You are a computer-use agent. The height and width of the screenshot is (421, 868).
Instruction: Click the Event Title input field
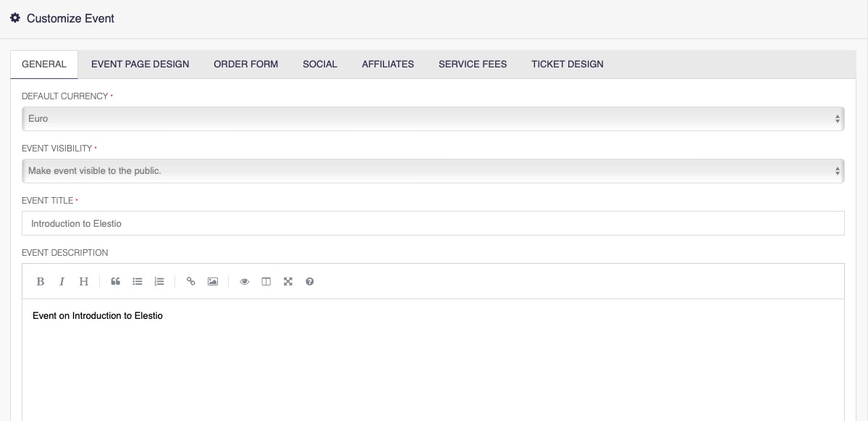click(433, 223)
